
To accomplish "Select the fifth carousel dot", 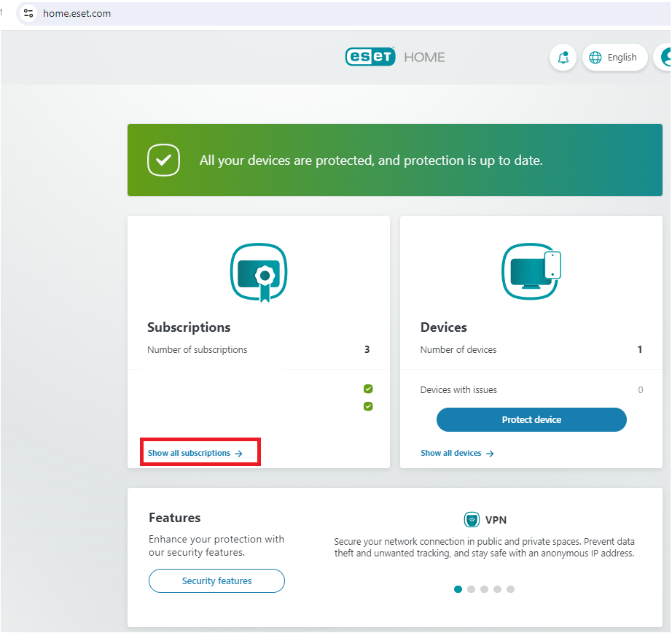I will click(510, 589).
